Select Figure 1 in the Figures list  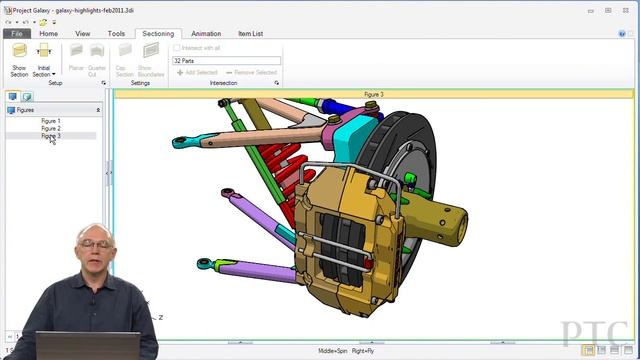(51, 121)
